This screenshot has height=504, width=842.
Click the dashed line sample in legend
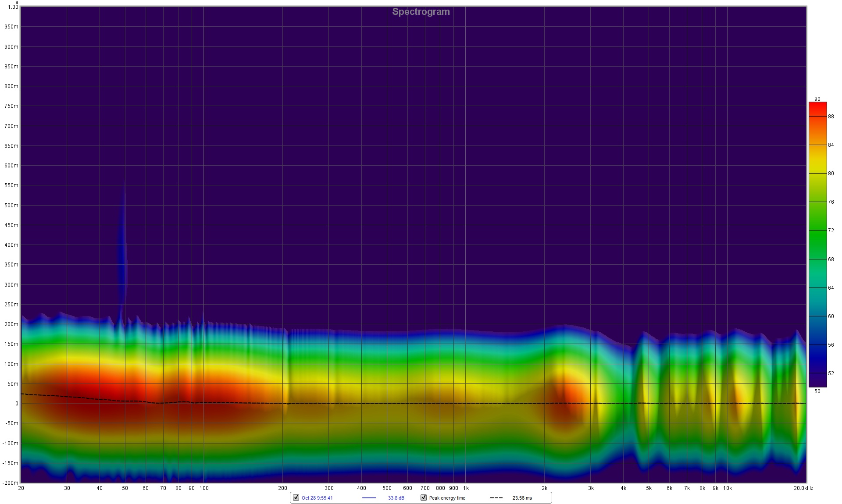(x=496, y=498)
